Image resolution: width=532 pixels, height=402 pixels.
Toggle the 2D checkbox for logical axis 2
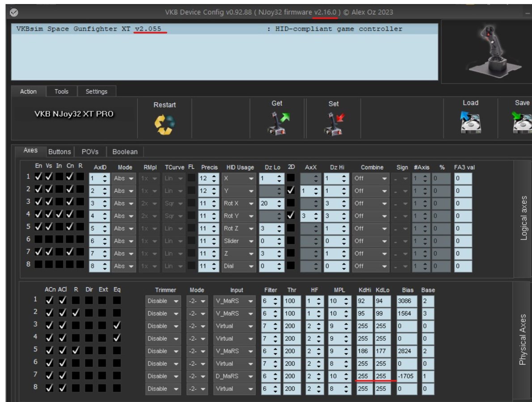[x=291, y=191]
